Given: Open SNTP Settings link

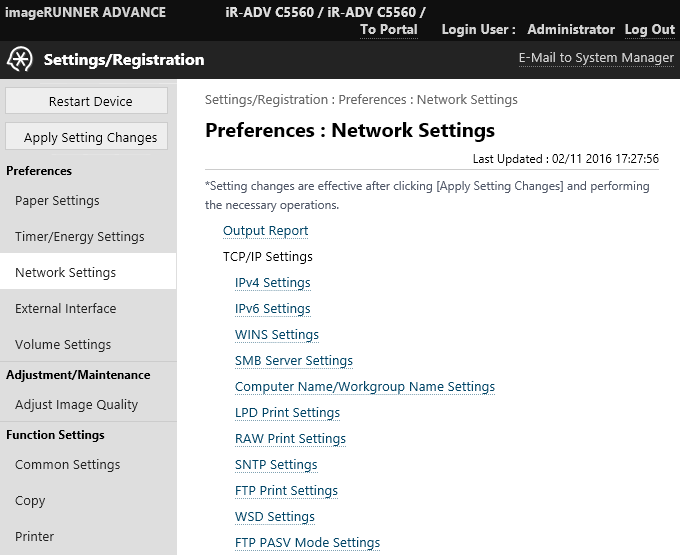Looking at the screenshot, I should click(276, 465).
